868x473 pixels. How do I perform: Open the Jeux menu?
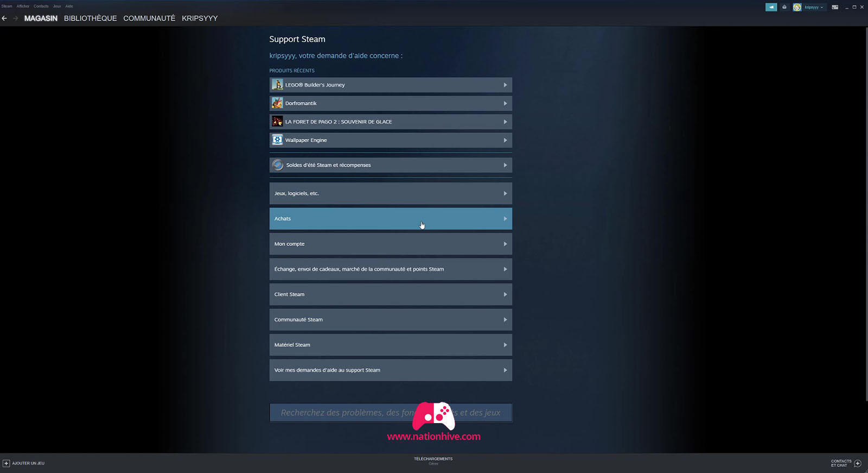click(57, 7)
